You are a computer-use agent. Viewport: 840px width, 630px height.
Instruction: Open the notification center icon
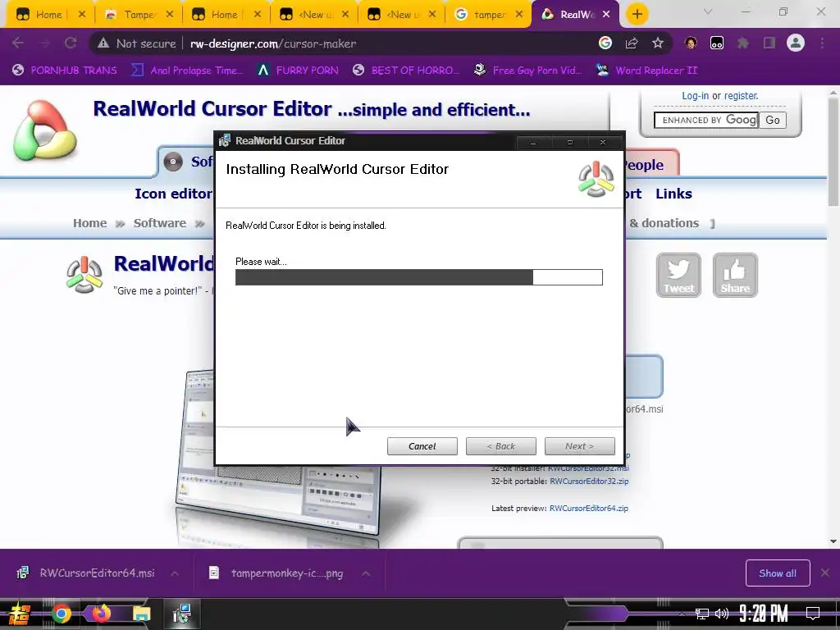click(813, 614)
